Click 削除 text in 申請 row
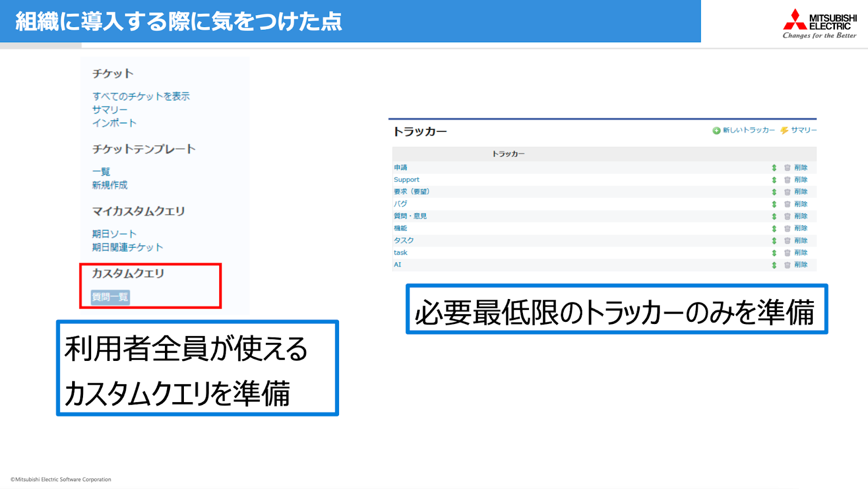Image resolution: width=868 pixels, height=489 pixels. tap(801, 168)
